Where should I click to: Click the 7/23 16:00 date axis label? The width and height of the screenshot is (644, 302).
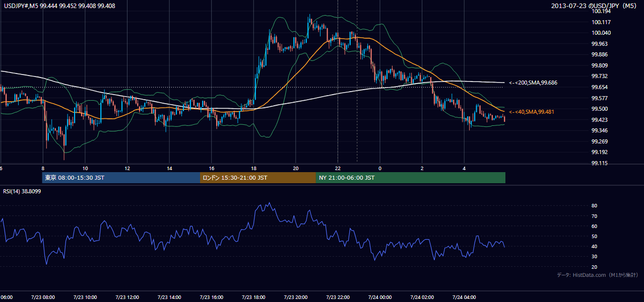[211, 297]
